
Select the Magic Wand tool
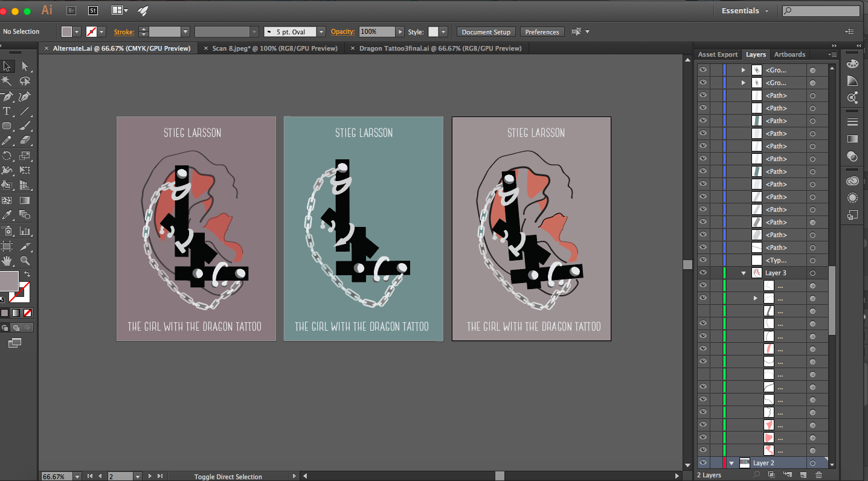tap(7, 81)
